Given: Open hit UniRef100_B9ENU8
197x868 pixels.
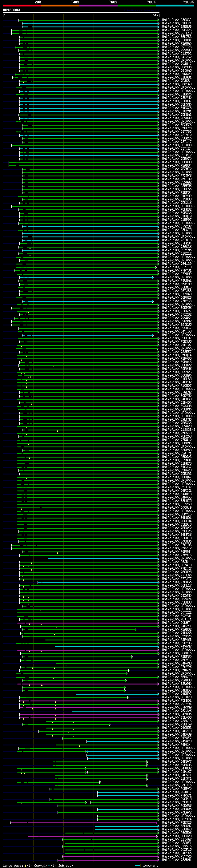Looking at the screenshot, I should [x=177, y=26].
